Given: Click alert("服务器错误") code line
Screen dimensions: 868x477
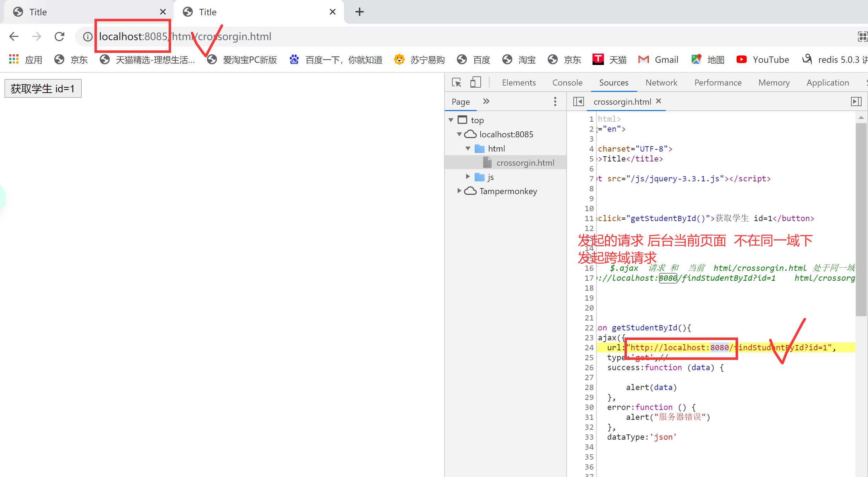Looking at the screenshot, I should [668, 417].
